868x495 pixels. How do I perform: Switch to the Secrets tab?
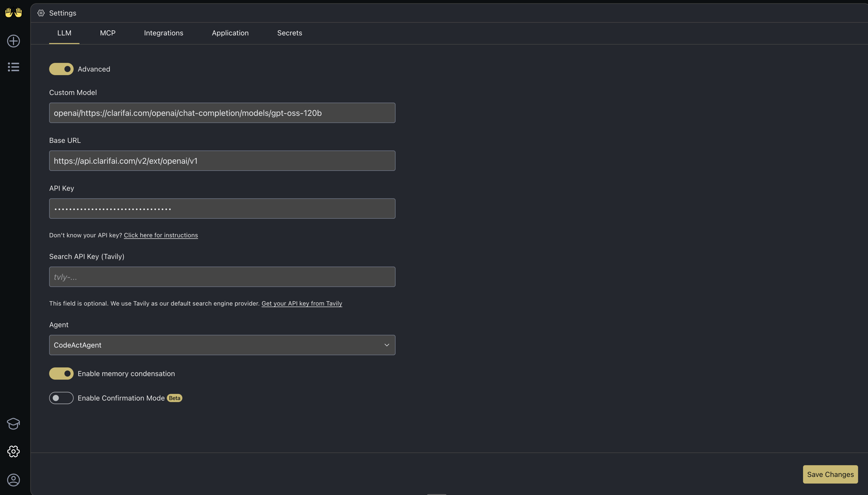(289, 33)
